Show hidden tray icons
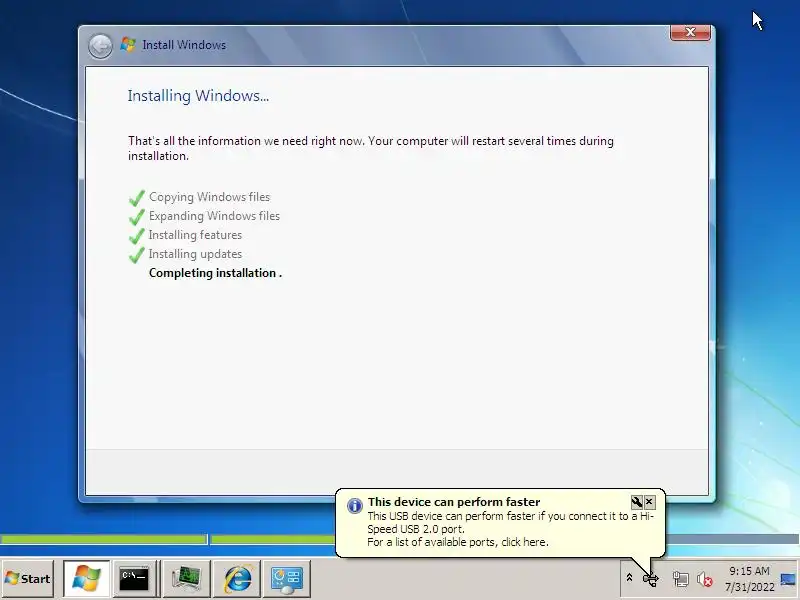 coord(629,578)
